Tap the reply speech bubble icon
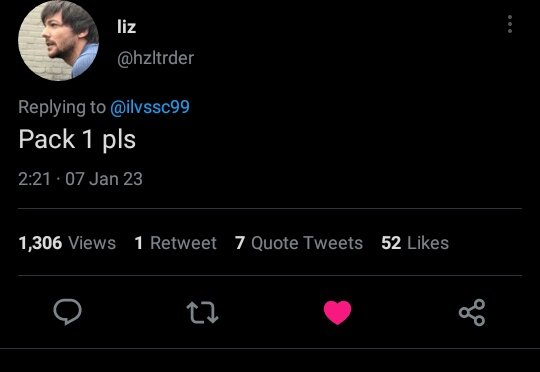Screen dimensions: 540x372 68,312
